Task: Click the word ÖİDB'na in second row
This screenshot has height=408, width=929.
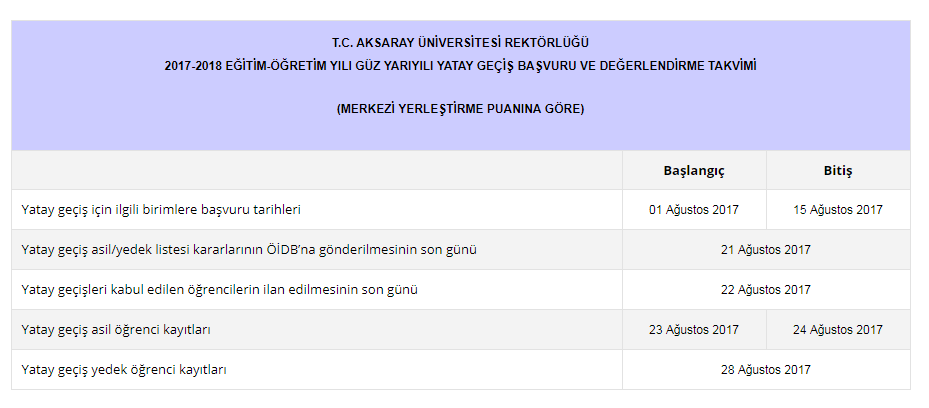Action: (290, 250)
